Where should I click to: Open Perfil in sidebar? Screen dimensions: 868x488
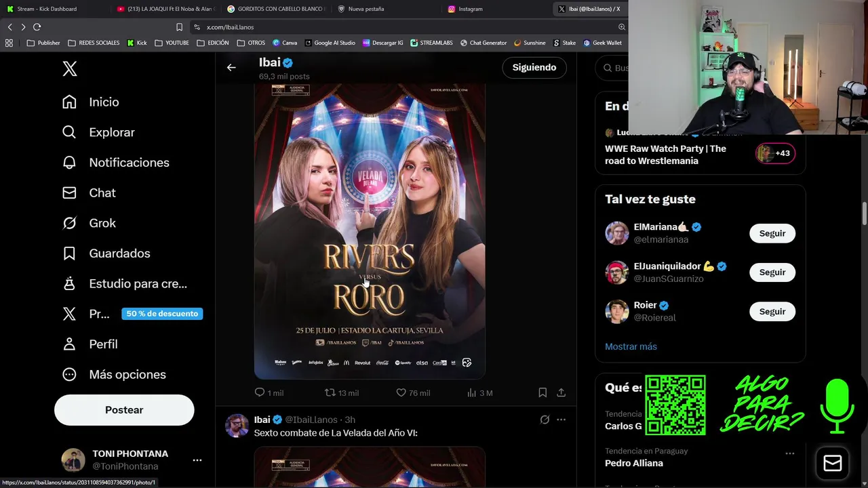coord(90,344)
